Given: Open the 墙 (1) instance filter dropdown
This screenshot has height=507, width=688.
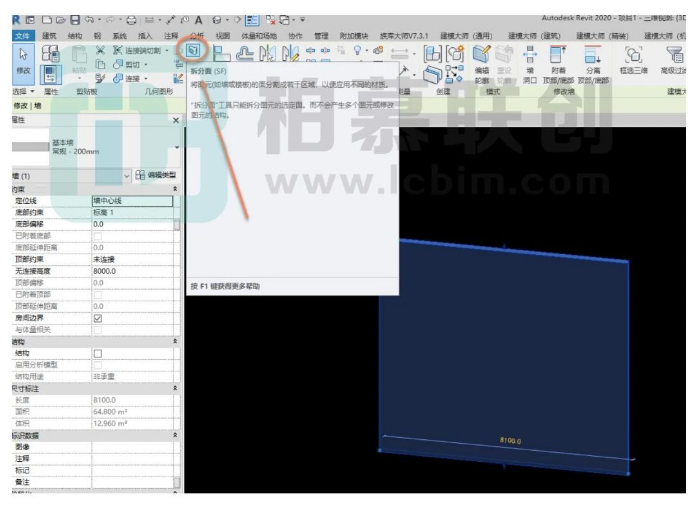Looking at the screenshot, I should [x=126, y=176].
